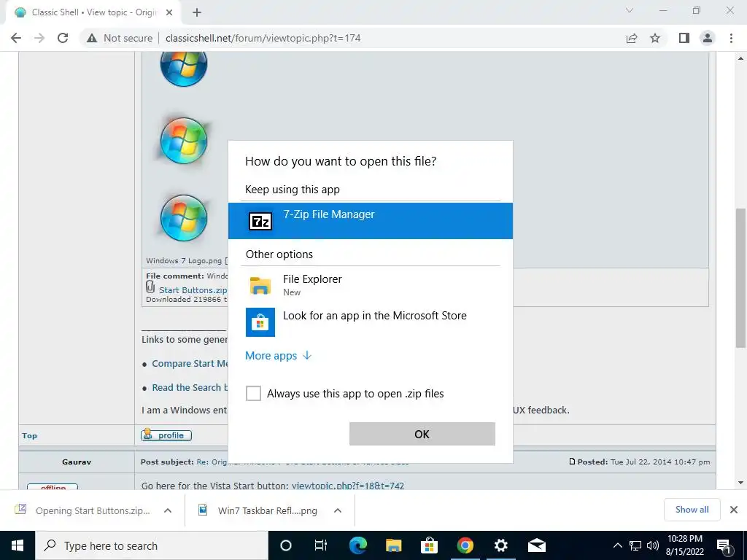Click the volume speaker tray icon
The width and height of the screenshot is (747, 560).
tap(653, 545)
